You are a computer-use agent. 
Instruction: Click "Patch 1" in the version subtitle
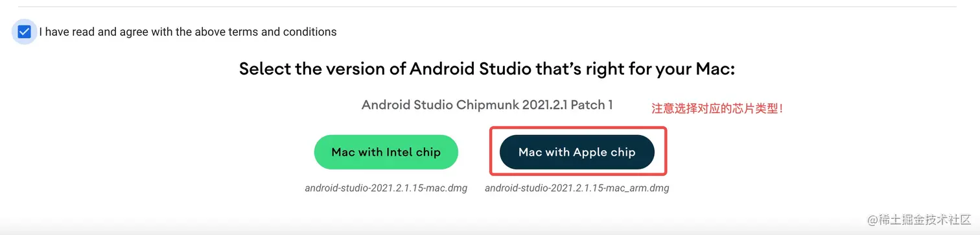tap(589, 105)
